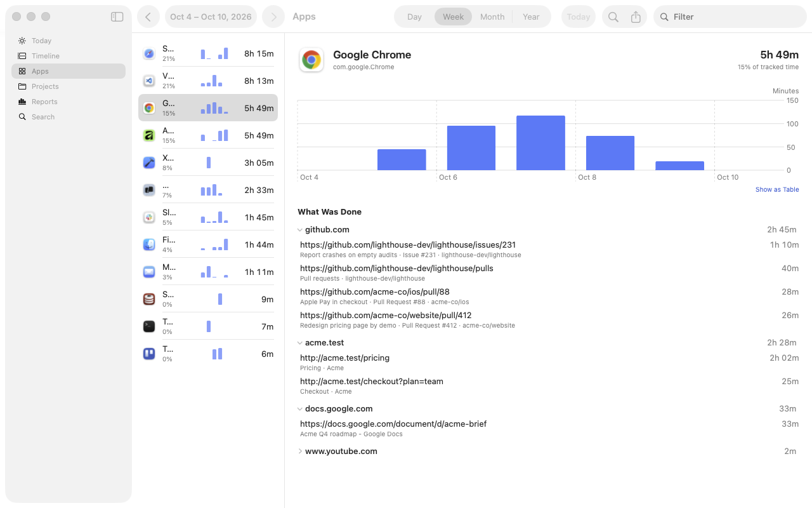
Task: Click the Today button in toolbar
Action: [x=579, y=17]
